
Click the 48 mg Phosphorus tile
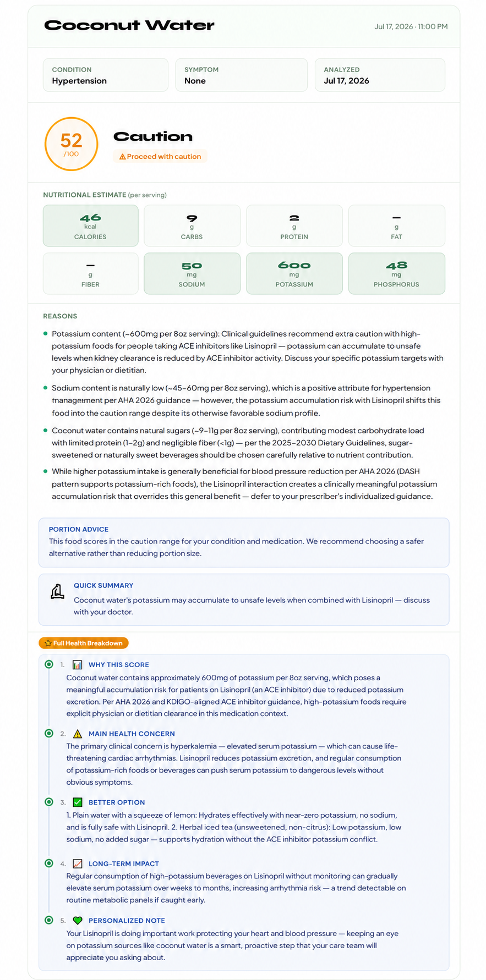tap(397, 273)
